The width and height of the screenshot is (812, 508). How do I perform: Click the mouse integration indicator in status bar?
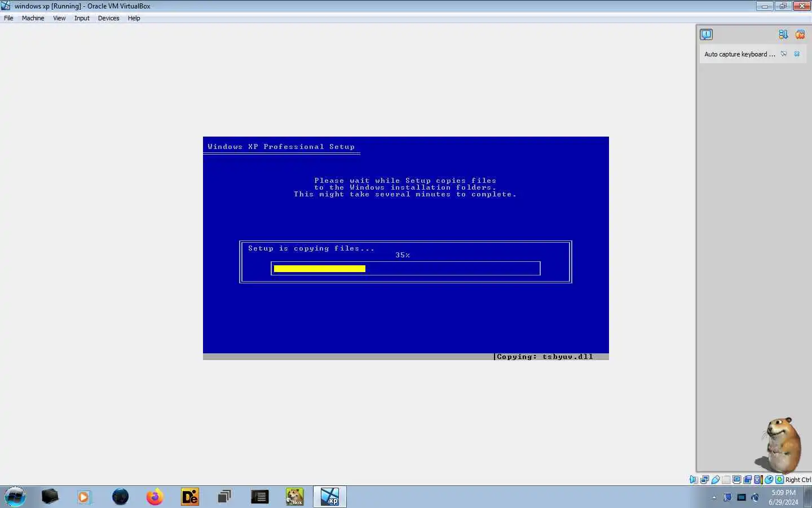(x=769, y=480)
